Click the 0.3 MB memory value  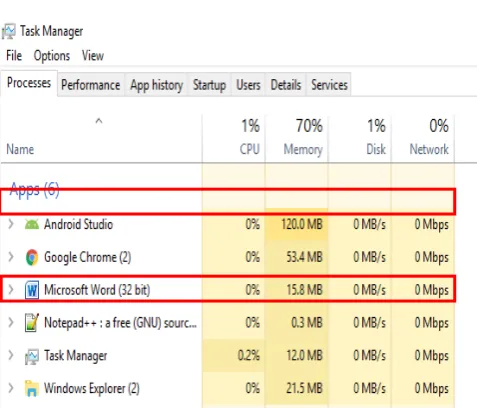pyautogui.click(x=307, y=323)
